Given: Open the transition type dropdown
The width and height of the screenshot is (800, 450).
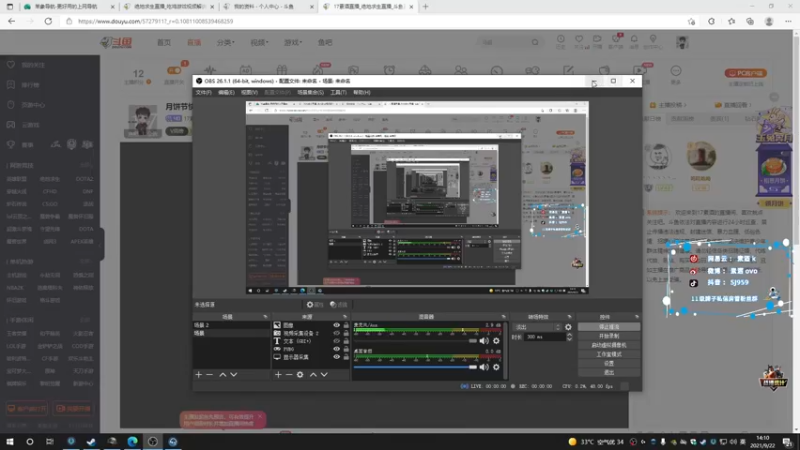Looking at the screenshot, I should 538,327.
